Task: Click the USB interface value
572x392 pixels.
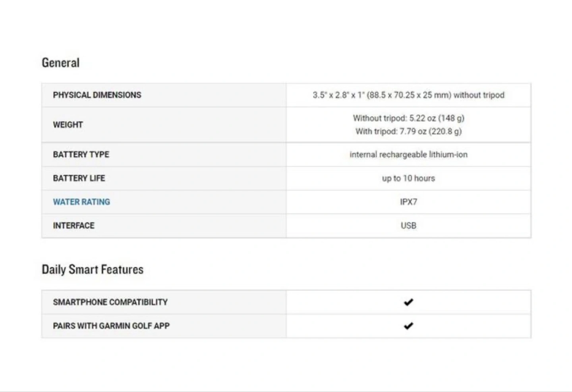Action: tap(408, 226)
